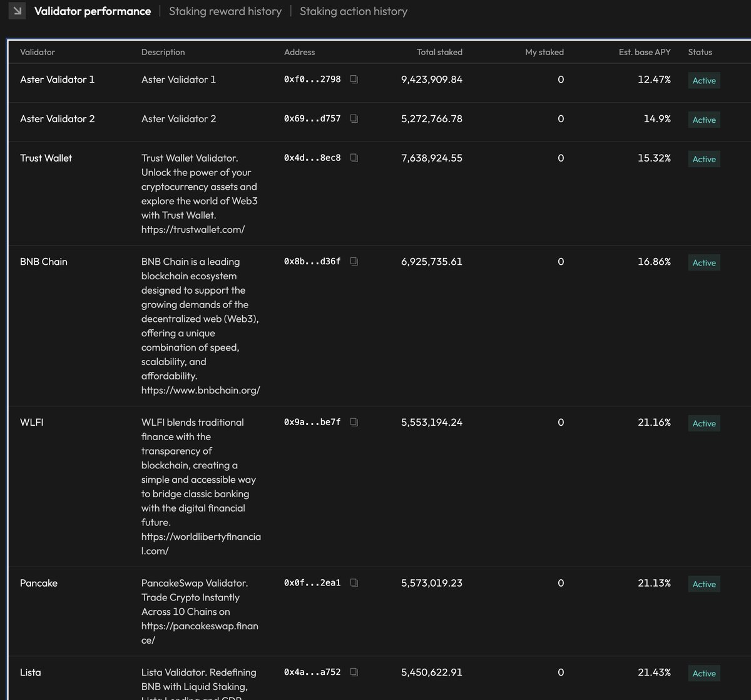Click the bnbchain.org URL in description
Image resolution: width=751 pixels, height=700 pixels.
pos(200,390)
